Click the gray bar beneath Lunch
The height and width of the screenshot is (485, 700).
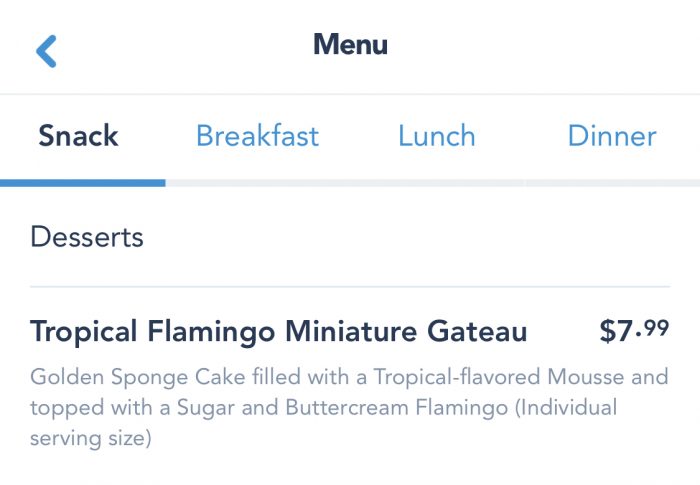coord(436,183)
